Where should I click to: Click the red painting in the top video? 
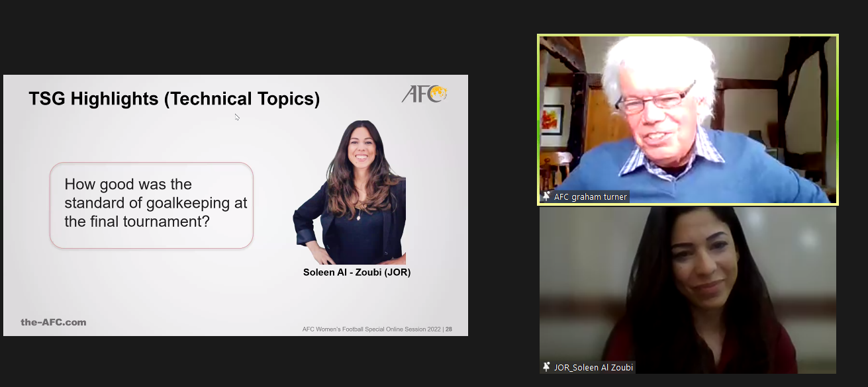click(x=551, y=120)
